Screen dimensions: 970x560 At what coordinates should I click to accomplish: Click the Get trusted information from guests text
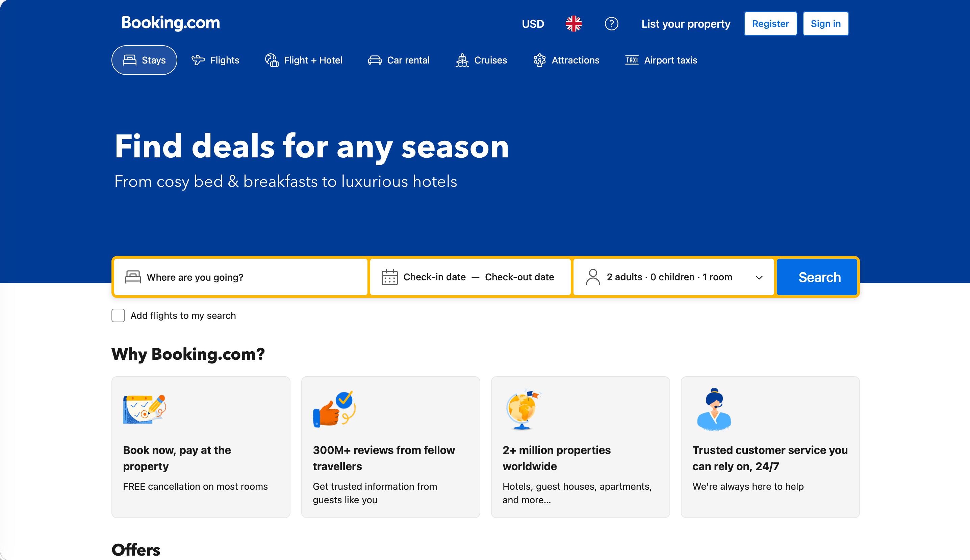coord(375,493)
